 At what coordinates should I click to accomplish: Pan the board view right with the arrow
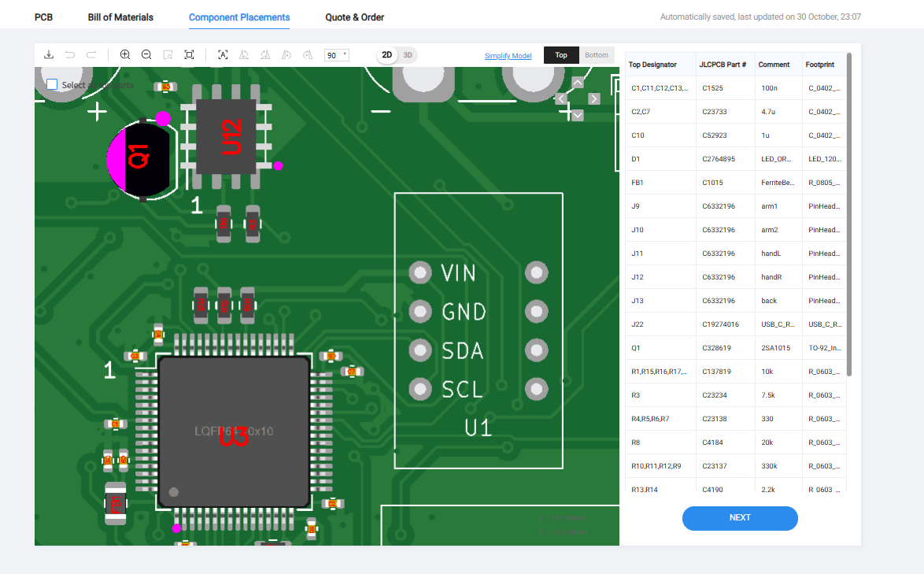[x=594, y=98]
